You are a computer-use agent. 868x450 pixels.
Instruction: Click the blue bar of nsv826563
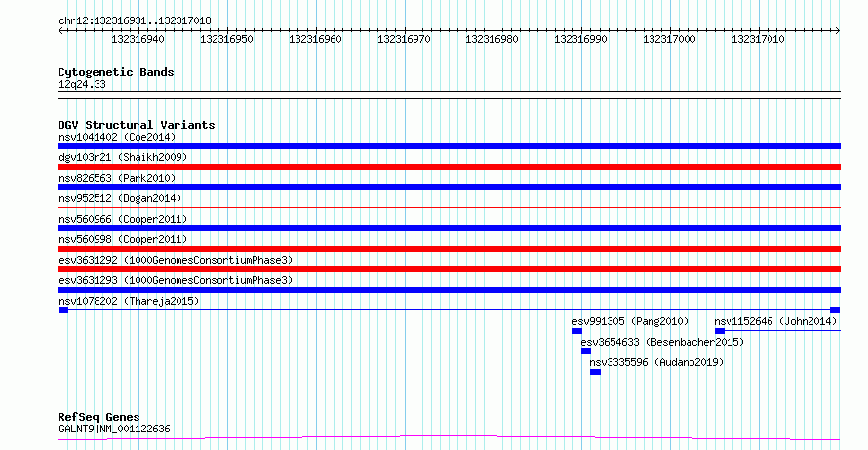click(x=449, y=187)
